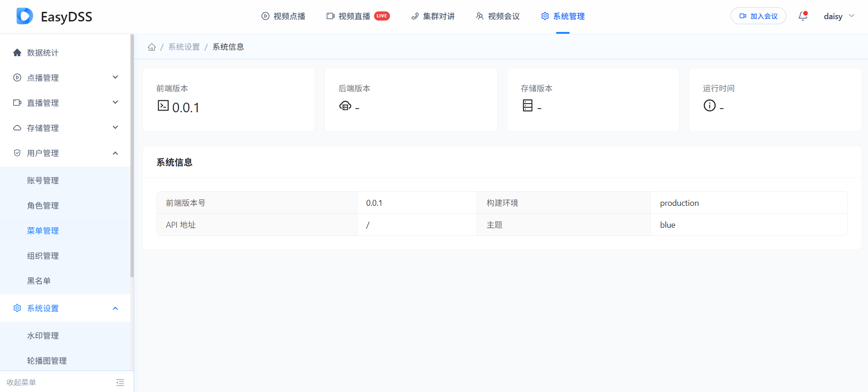Click the 运行时间 card label
The height and width of the screenshot is (392, 868).
tap(719, 89)
